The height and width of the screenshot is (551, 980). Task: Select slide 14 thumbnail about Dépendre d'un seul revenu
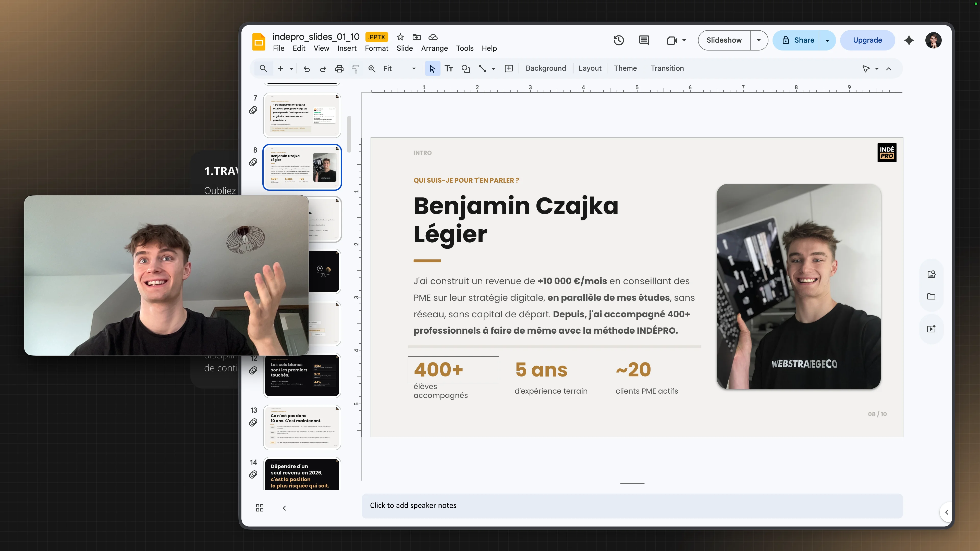302,474
